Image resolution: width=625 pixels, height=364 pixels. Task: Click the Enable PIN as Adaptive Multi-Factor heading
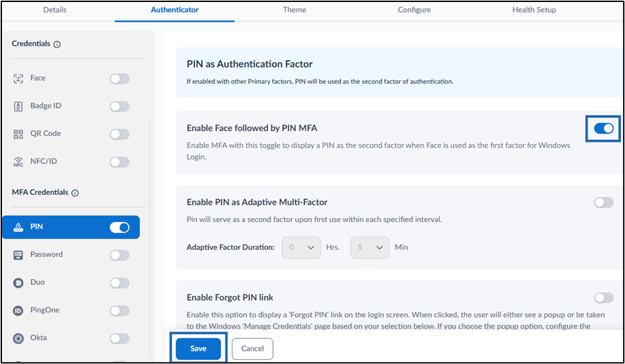(257, 203)
